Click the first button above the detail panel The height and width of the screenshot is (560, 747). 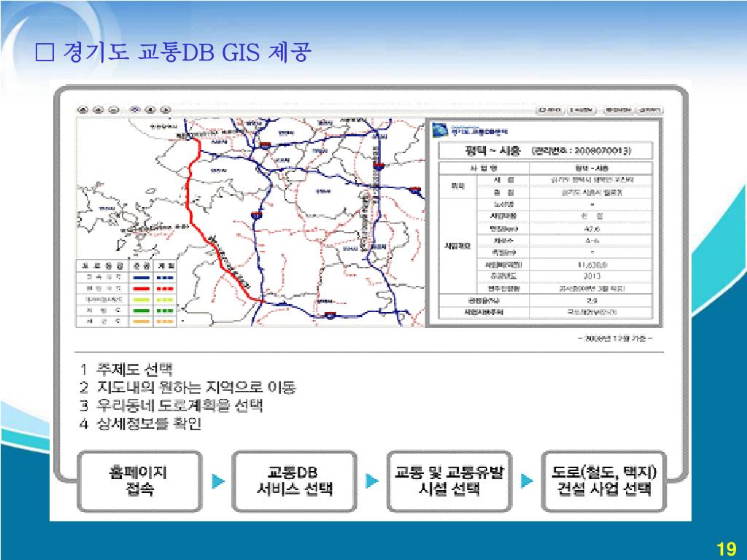click(550, 110)
